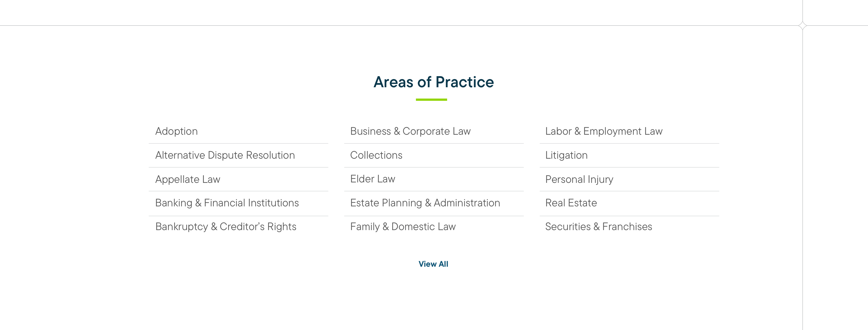
Task: Open the Adoption practice area
Action: pos(176,131)
